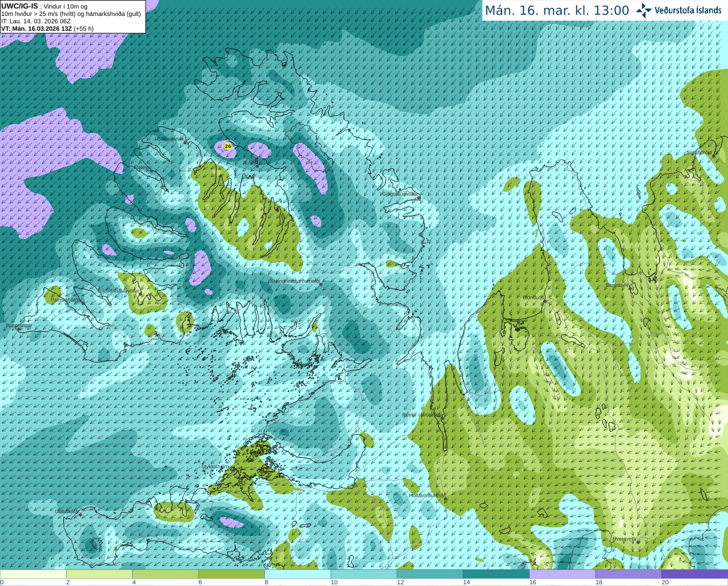
Task: Click the 8–10 m/s pale cyan legend swatch
Action: [297, 574]
